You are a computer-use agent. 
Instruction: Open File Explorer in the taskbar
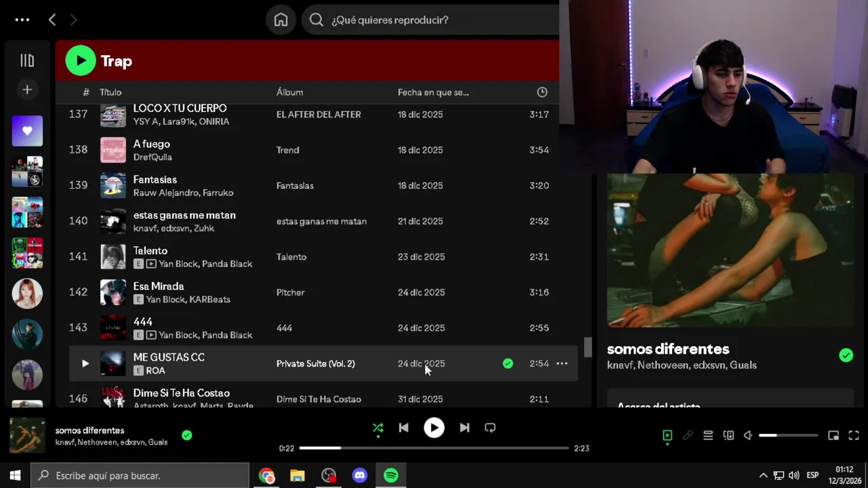click(x=297, y=475)
